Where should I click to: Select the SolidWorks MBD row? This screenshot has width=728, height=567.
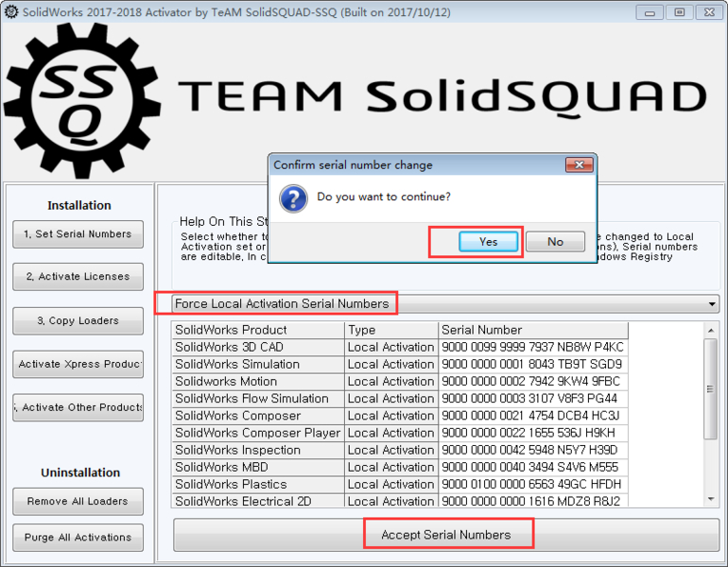click(x=400, y=467)
